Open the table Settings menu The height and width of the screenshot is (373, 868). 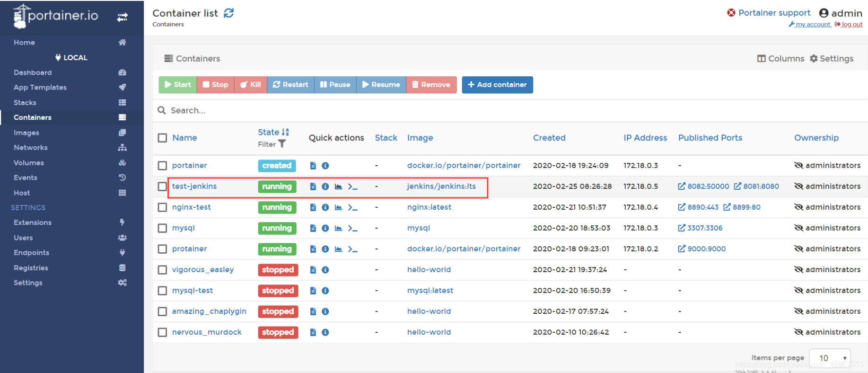tap(832, 59)
